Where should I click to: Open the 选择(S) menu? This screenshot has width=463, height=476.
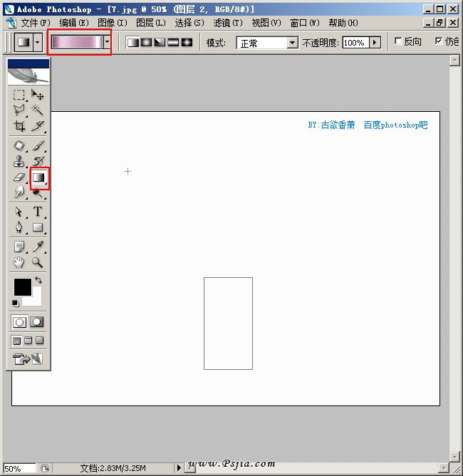coord(189,23)
